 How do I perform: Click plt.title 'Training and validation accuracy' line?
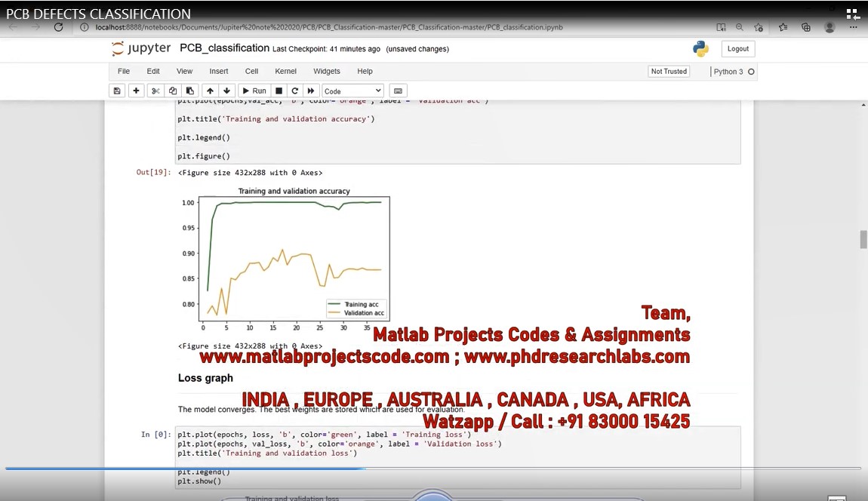[x=275, y=119]
